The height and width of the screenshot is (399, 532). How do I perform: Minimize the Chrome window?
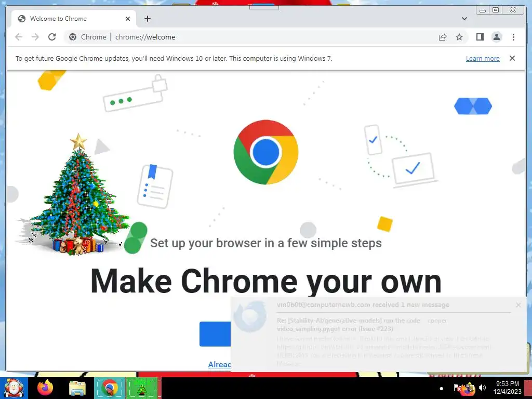(x=483, y=10)
